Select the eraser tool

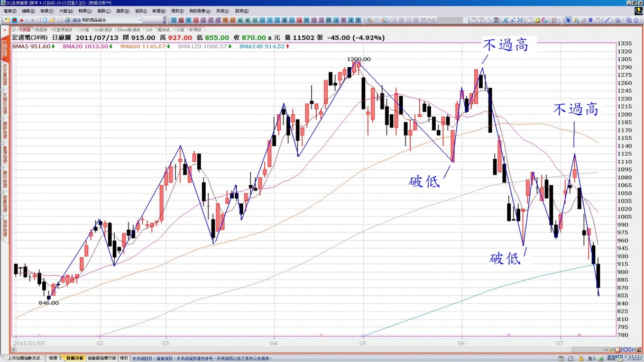pyautogui.click(x=584, y=20)
